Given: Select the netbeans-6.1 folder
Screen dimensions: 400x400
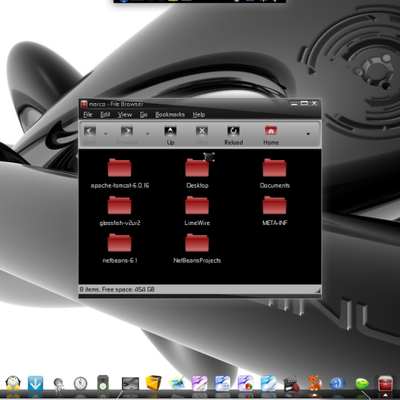Looking at the screenshot, I should coord(119,248).
